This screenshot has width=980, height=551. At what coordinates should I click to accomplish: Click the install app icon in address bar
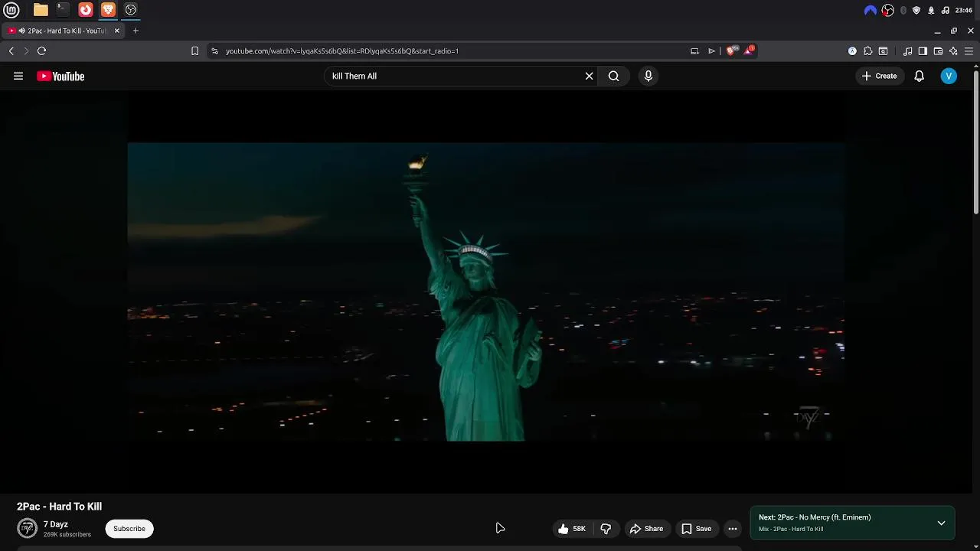pos(694,51)
